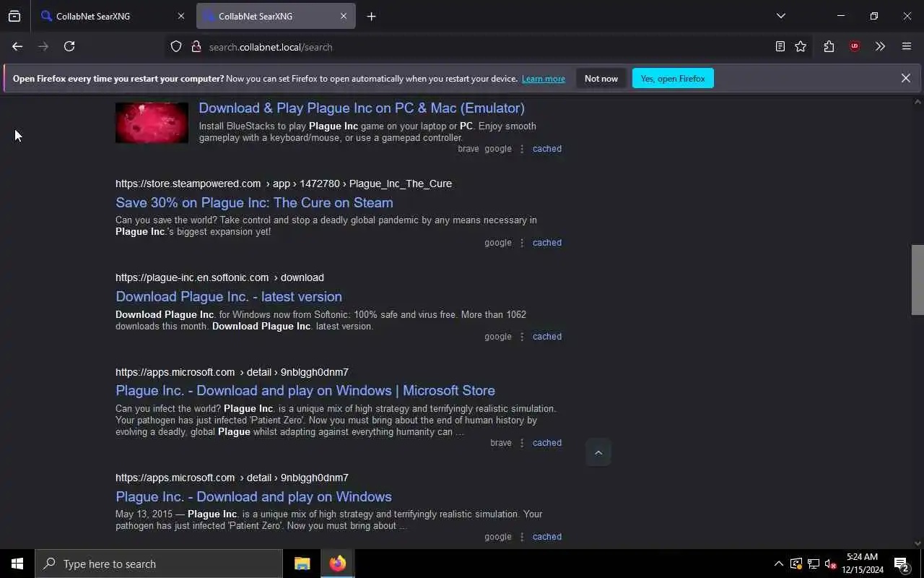
Task: Open the Plague Inc BlueStacks thumbnail
Action: pyautogui.click(x=152, y=122)
